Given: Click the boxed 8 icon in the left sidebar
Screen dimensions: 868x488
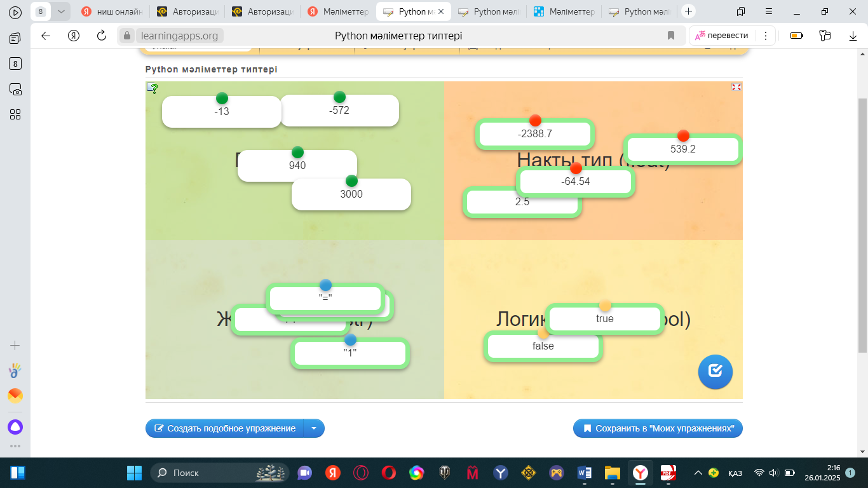Looking at the screenshot, I should pyautogui.click(x=15, y=64).
